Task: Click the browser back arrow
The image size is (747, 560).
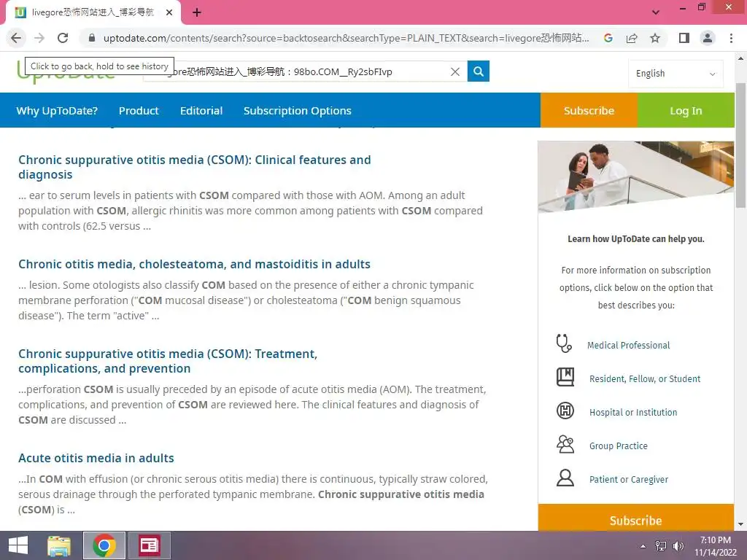Action: 16,38
